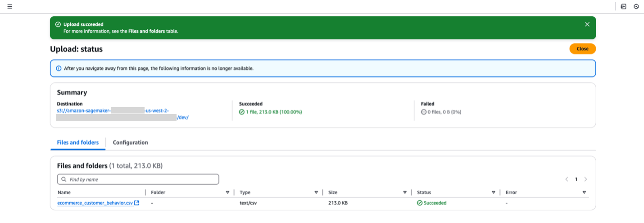Click external link icon beside csv filename

(136, 203)
